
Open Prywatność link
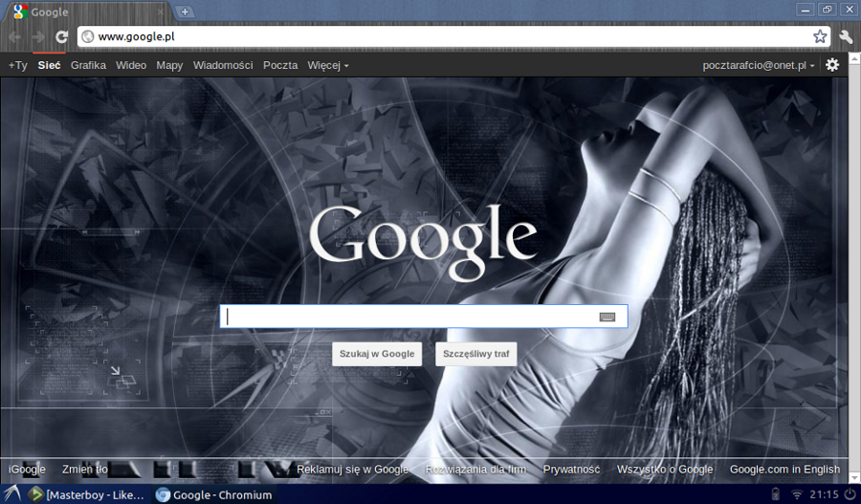pyautogui.click(x=571, y=470)
